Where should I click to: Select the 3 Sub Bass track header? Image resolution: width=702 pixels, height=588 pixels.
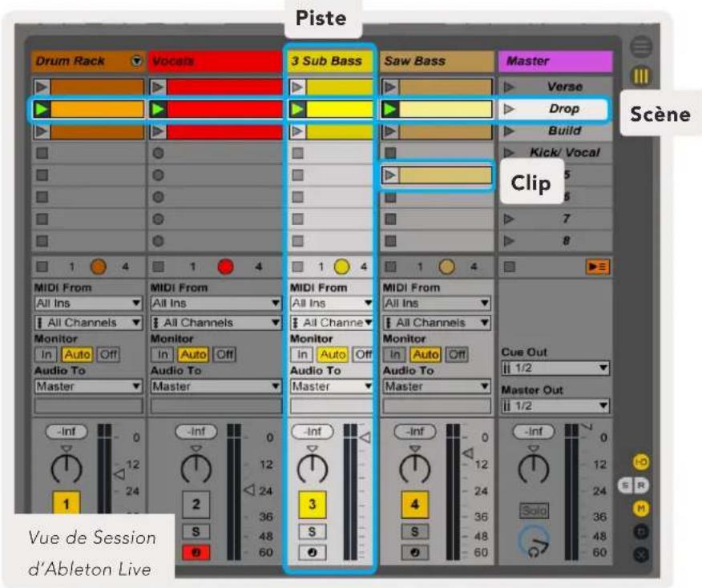(331, 61)
